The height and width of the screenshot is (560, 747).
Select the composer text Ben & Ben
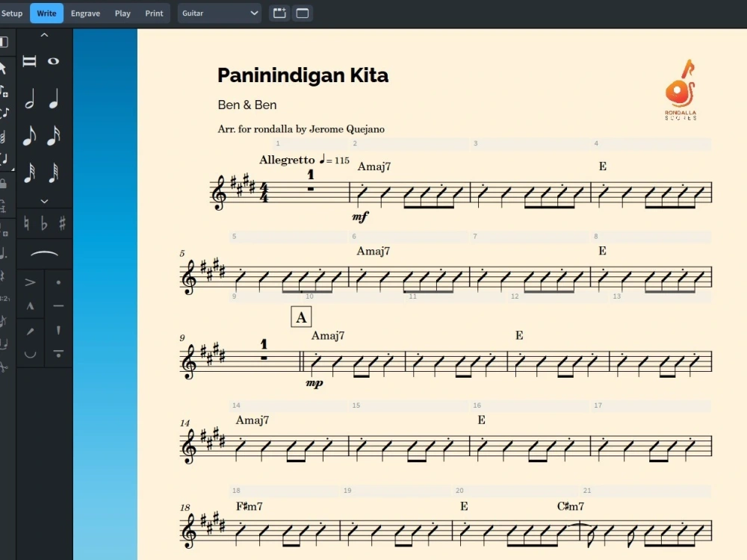click(x=247, y=105)
